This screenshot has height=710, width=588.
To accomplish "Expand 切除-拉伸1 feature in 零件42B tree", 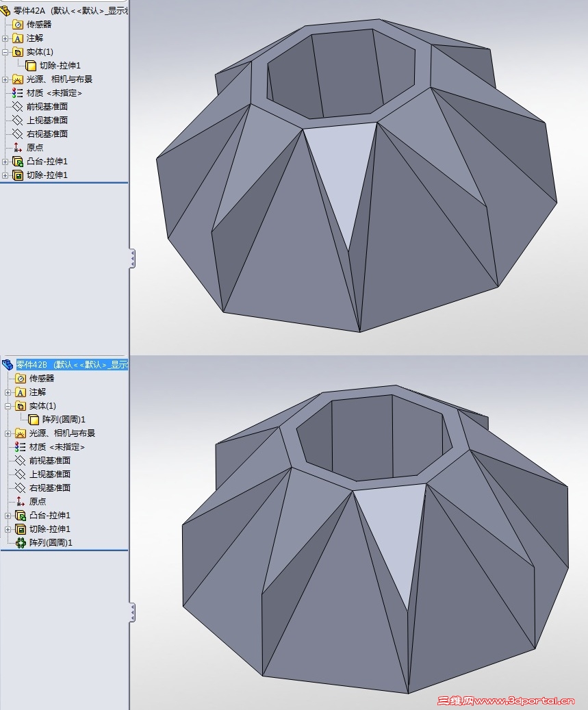I will click(8, 529).
